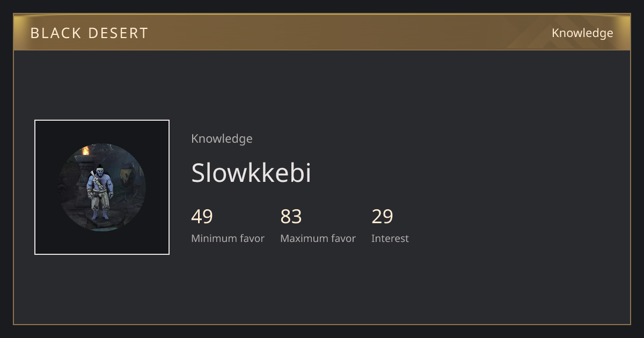The image size is (644, 338).
Task: Click the Slowkkebi name heading
Action: pos(251,173)
